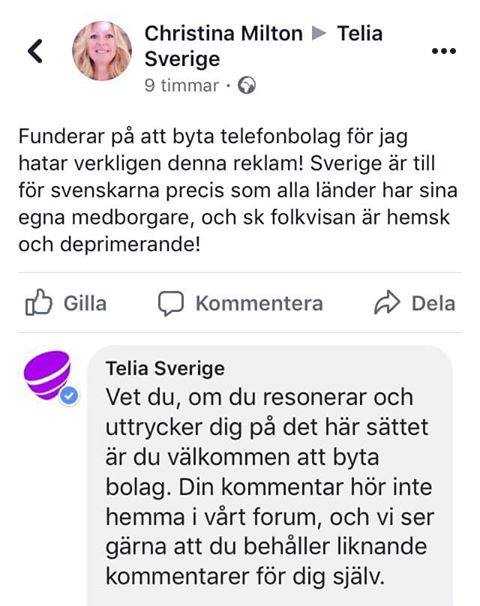
Task: Click the 9 timmar timestamp
Action: tap(182, 85)
